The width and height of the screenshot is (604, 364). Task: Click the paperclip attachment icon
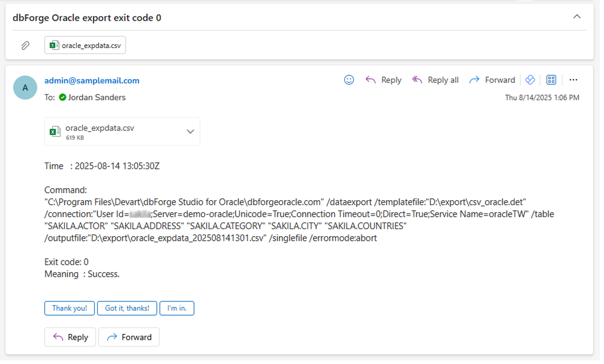click(x=25, y=45)
